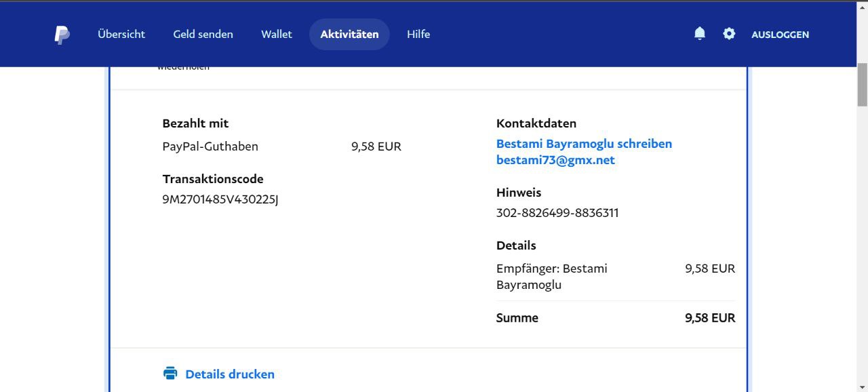Select Wallet in the navigation bar

tap(277, 35)
